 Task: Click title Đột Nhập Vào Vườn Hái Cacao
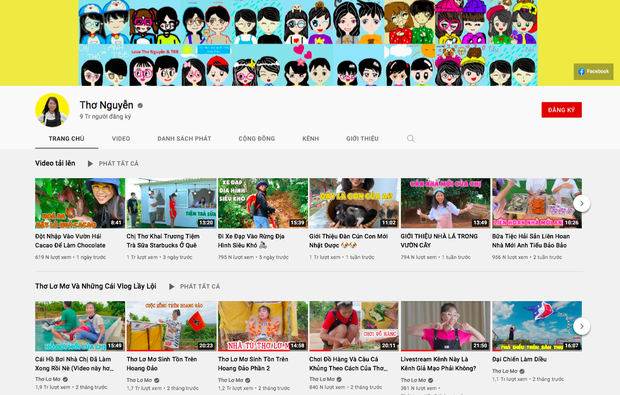tap(70, 241)
